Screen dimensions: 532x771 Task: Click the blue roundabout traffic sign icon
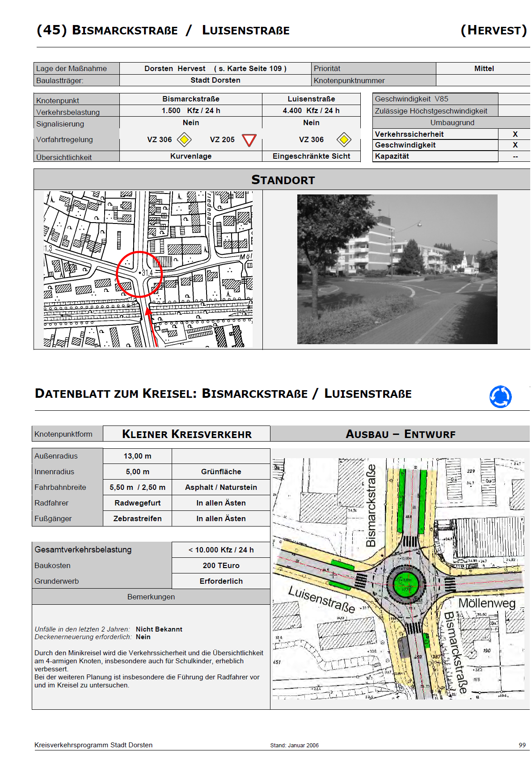coord(500,396)
